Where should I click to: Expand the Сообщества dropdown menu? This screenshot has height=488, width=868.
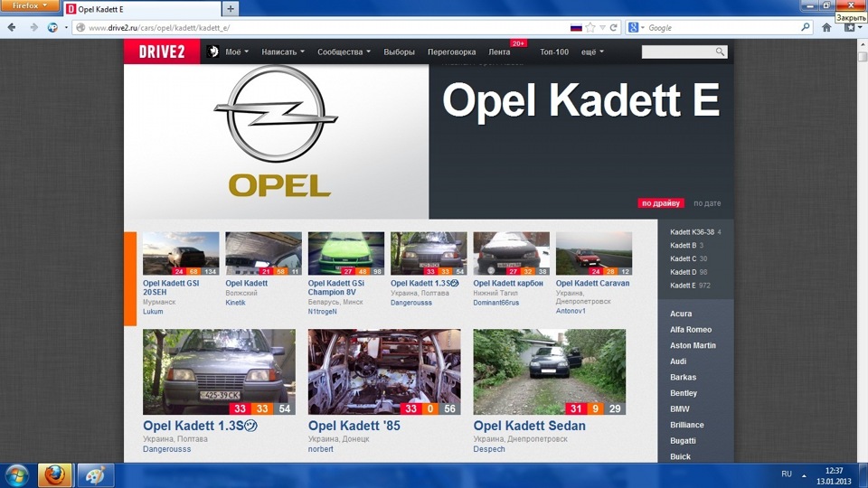tap(344, 52)
